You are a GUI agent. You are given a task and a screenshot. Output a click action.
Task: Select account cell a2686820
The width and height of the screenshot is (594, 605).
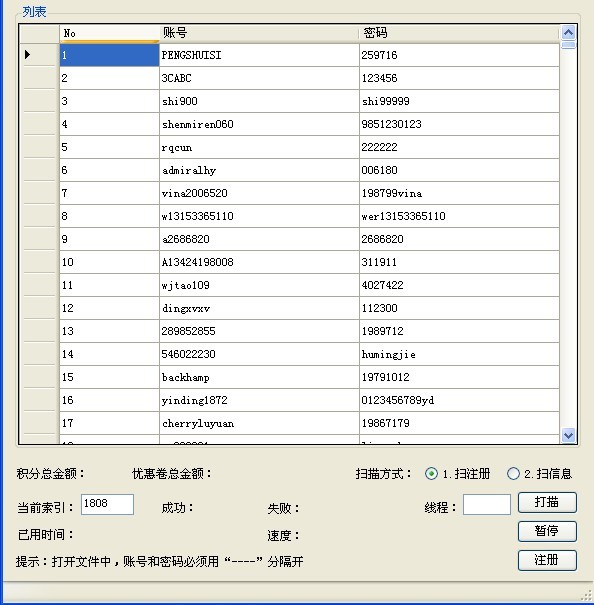tap(259, 239)
